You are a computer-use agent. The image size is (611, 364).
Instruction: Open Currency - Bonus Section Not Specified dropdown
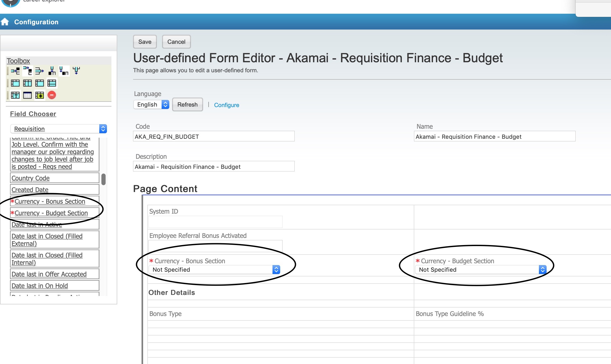point(214,270)
